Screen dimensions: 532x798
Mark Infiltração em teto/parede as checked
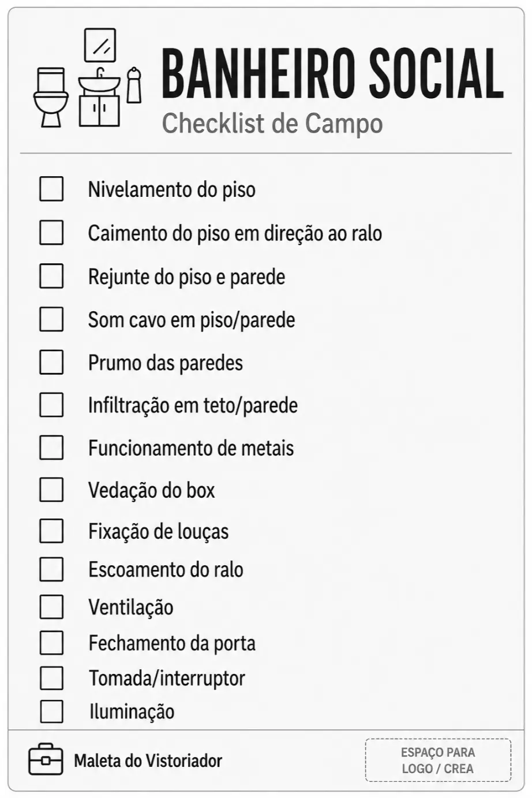click(x=51, y=405)
